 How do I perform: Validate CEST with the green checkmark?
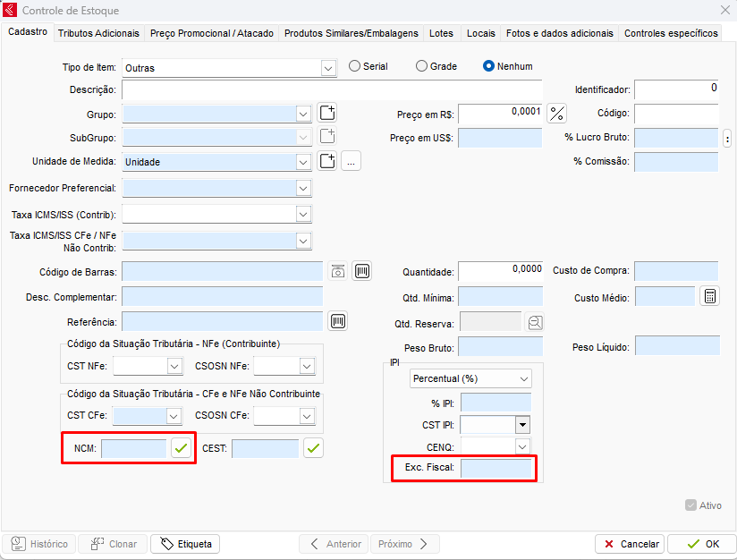(313, 448)
